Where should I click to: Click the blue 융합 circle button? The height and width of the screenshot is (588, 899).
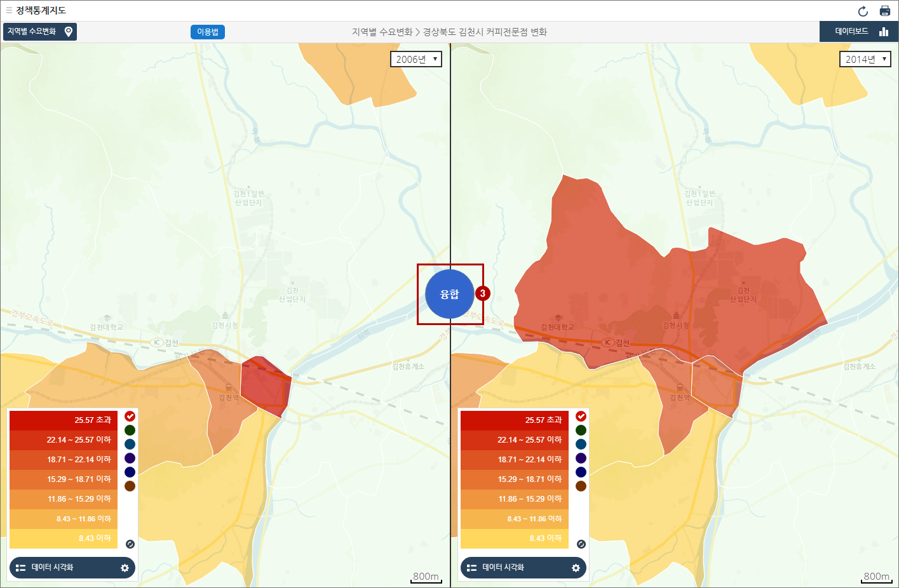[x=450, y=294]
